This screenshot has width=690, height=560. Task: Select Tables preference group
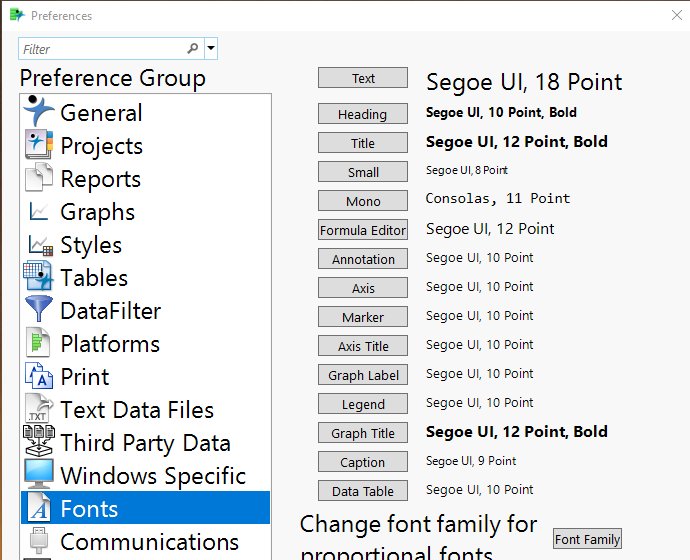point(145,277)
